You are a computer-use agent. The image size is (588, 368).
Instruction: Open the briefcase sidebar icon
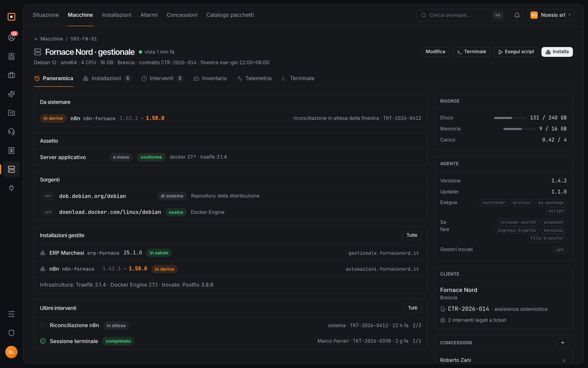click(x=11, y=75)
